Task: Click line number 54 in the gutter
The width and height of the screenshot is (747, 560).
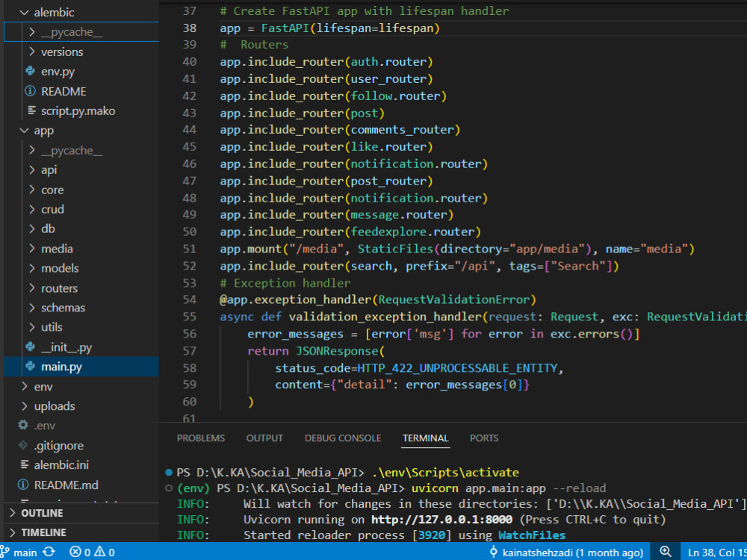Action: (x=190, y=299)
